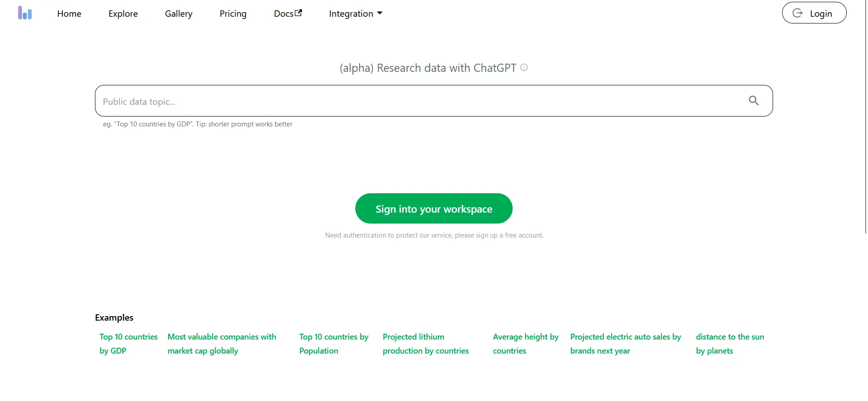Choose Most valuable companies with market cap example

[x=222, y=344]
